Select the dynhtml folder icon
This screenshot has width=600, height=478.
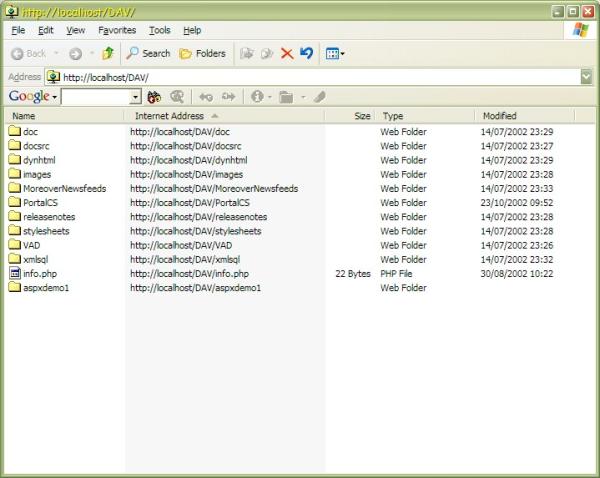[x=15, y=159]
